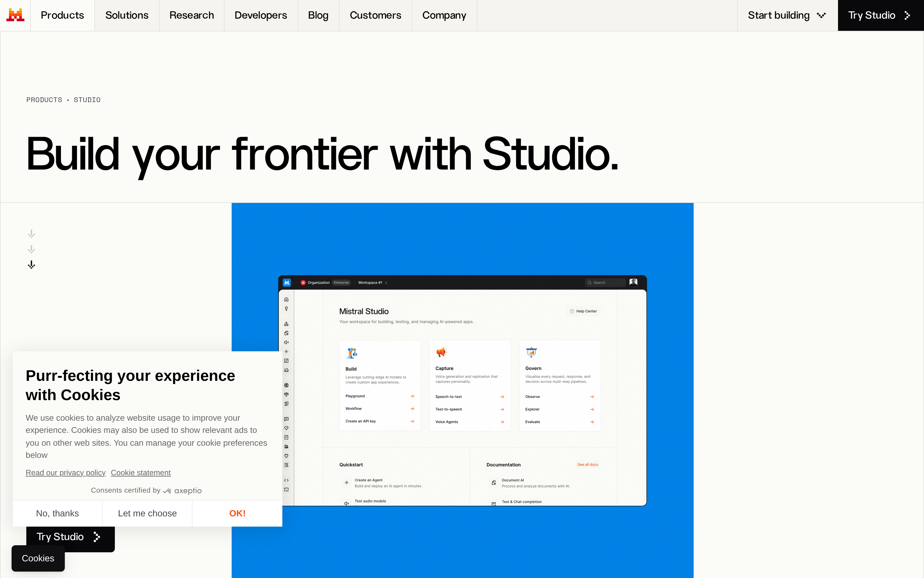Open the user avatar in Studio preview
The image size is (924, 578).
(633, 283)
